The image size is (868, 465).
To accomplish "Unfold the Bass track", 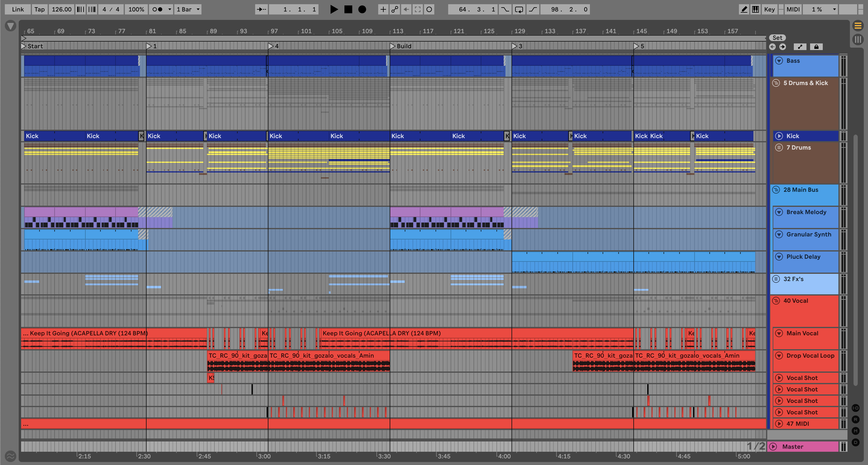I will point(779,61).
